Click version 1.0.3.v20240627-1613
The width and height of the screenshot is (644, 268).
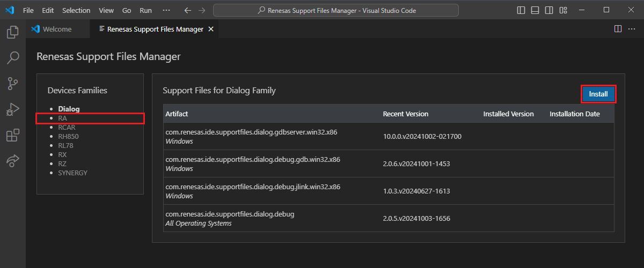tap(416, 191)
